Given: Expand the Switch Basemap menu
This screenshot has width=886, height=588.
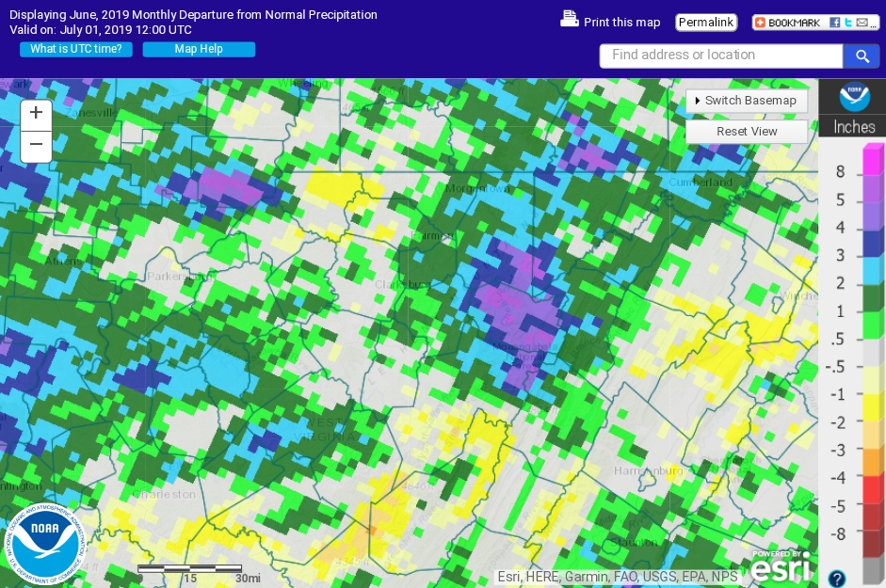Looking at the screenshot, I should pyautogui.click(x=746, y=101).
